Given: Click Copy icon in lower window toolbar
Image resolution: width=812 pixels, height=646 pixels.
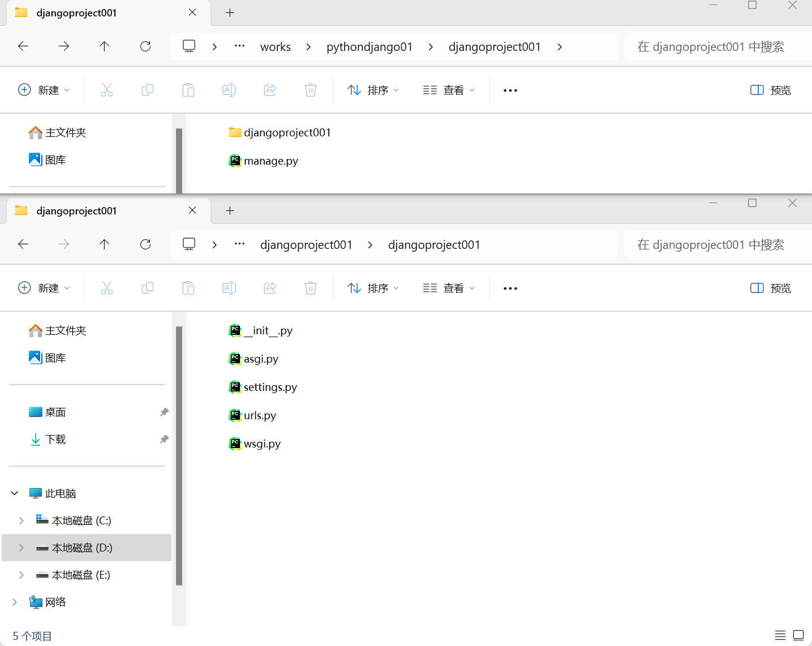Looking at the screenshot, I should [148, 288].
